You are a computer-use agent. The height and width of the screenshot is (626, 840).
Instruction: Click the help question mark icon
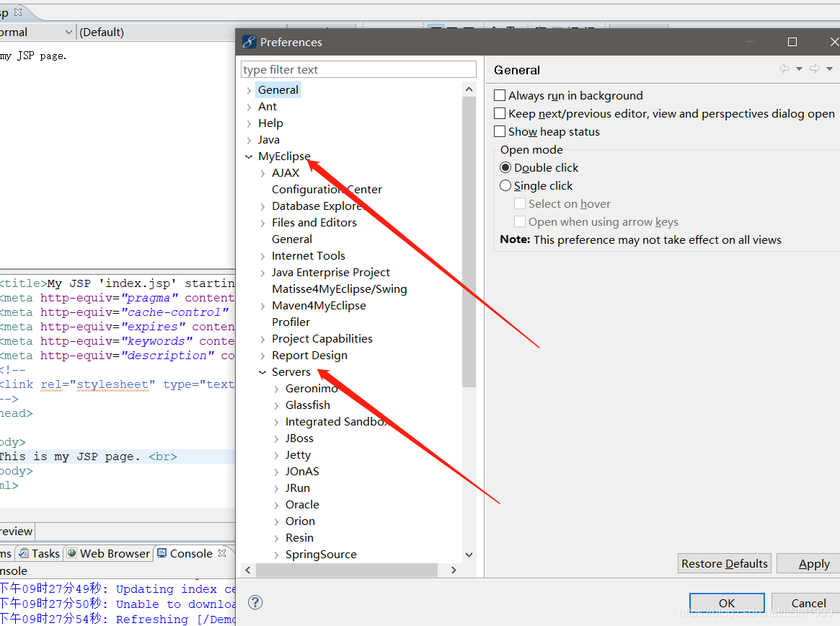pyautogui.click(x=255, y=602)
